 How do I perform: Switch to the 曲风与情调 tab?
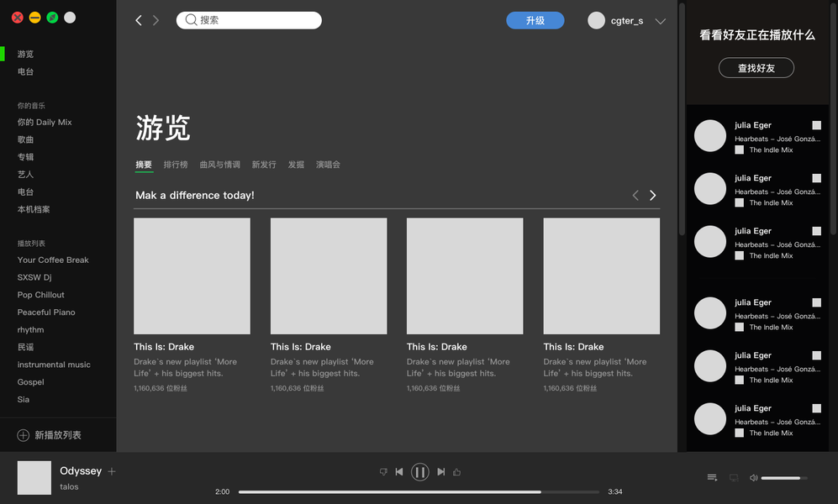[x=219, y=165]
